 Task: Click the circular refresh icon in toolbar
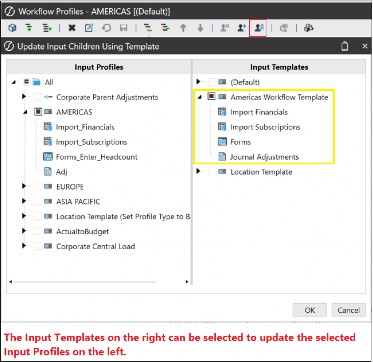pyautogui.click(x=106, y=28)
